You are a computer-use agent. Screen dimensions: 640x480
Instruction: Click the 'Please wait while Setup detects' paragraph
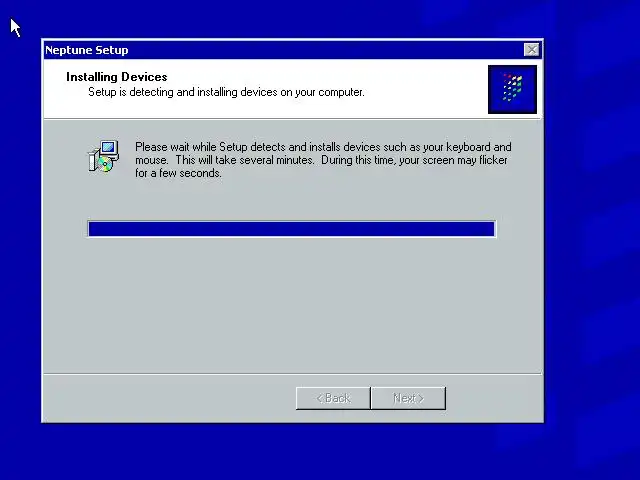click(323, 160)
